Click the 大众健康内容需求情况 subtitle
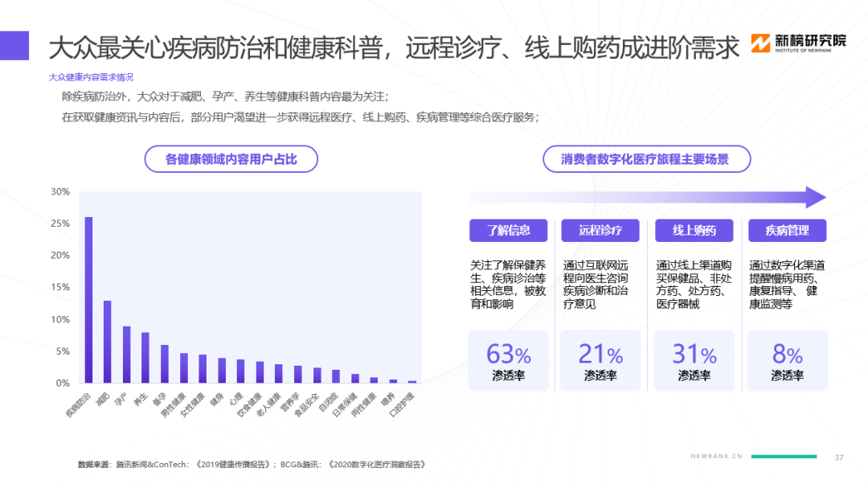Viewport: 868px width, 488px height. coord(91,77)
